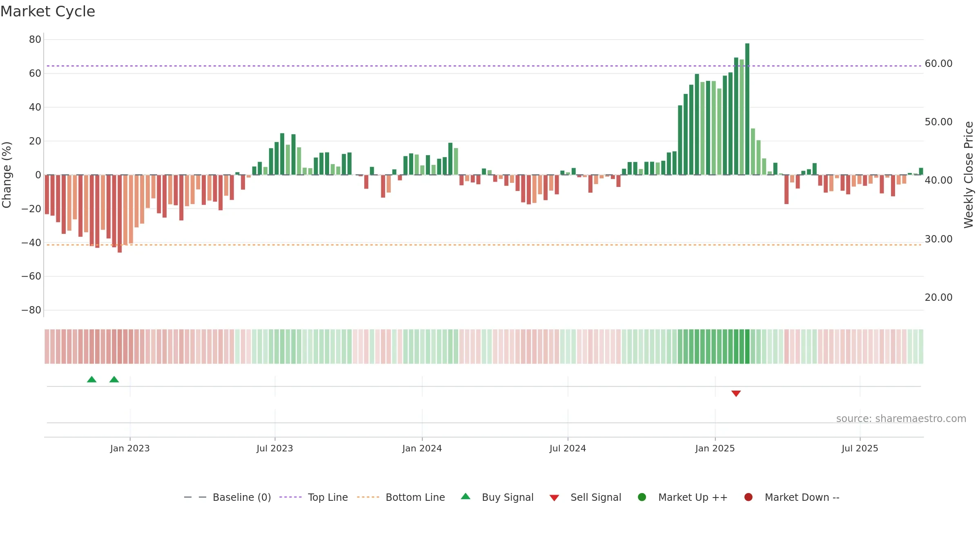Click the 50.00 price axis tick
Screen dimensions: 980x551
click(x=938, y=122)
